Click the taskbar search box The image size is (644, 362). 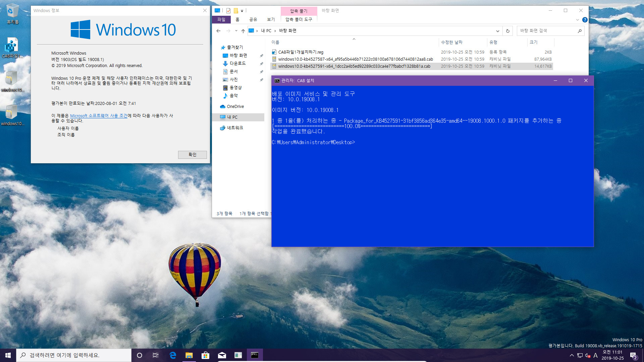pos(74,355)
